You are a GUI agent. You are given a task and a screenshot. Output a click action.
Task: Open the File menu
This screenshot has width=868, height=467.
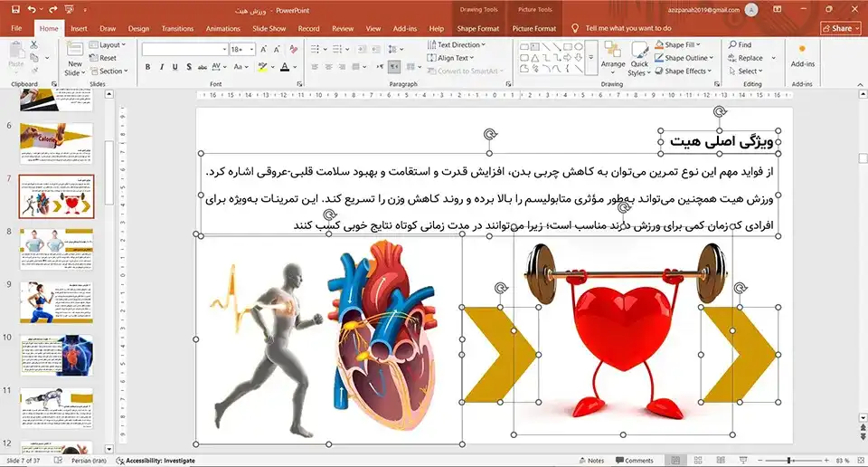tap(16, 28)
